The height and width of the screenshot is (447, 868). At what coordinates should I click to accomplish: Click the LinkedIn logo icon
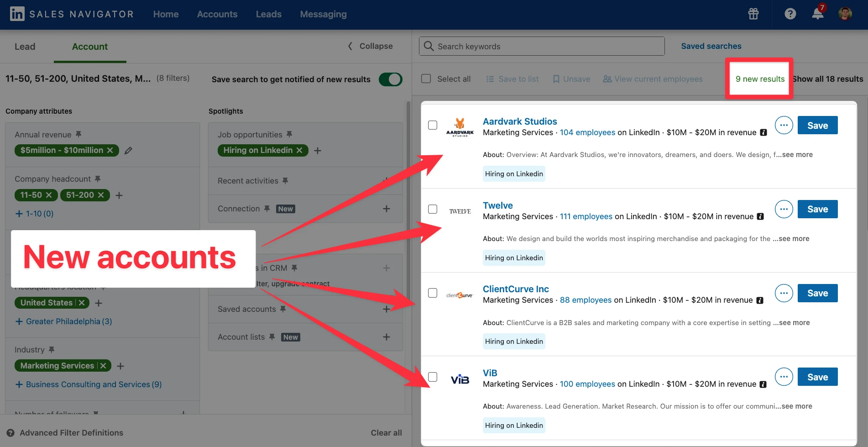click(x=17, y=14)
